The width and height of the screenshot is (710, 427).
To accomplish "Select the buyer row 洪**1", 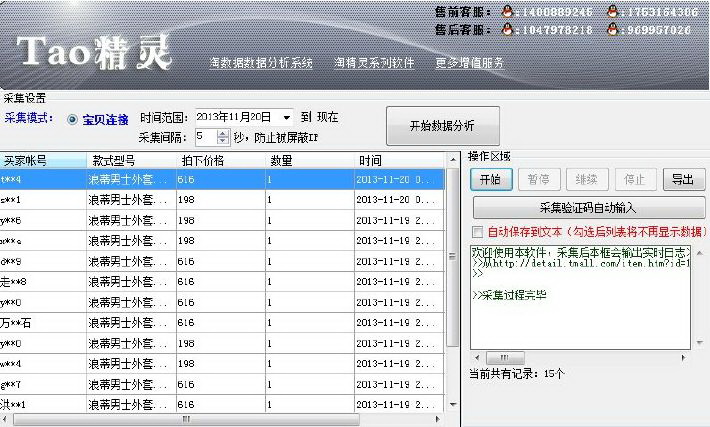I will (x=222, y=404).
